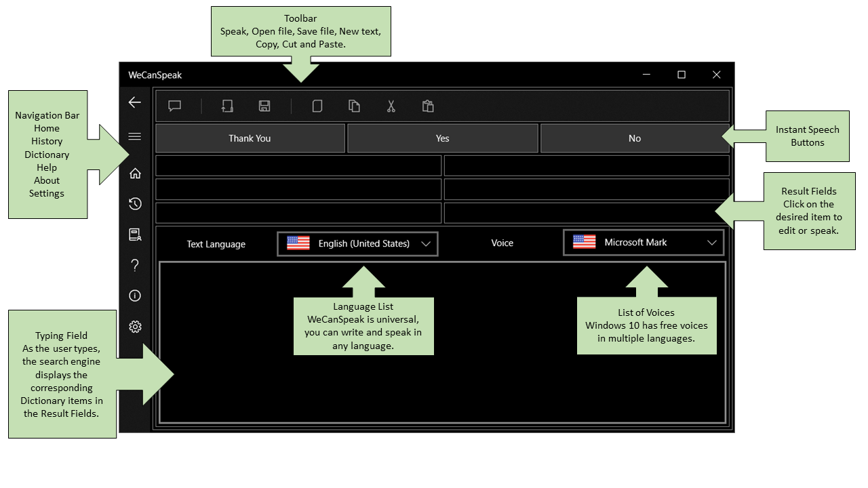Minimize the WeCanSpeak window
The width and height of the screenshot is (868, 488).
pos(647,75)
